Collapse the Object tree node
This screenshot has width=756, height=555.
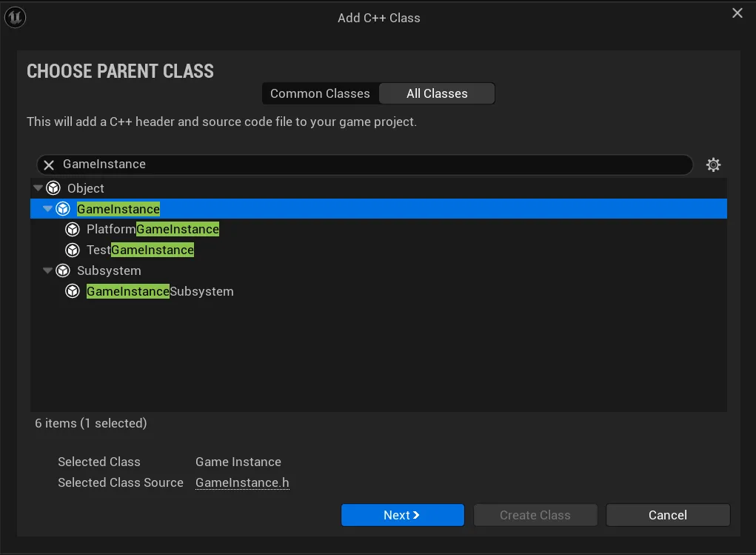point(39,188)
